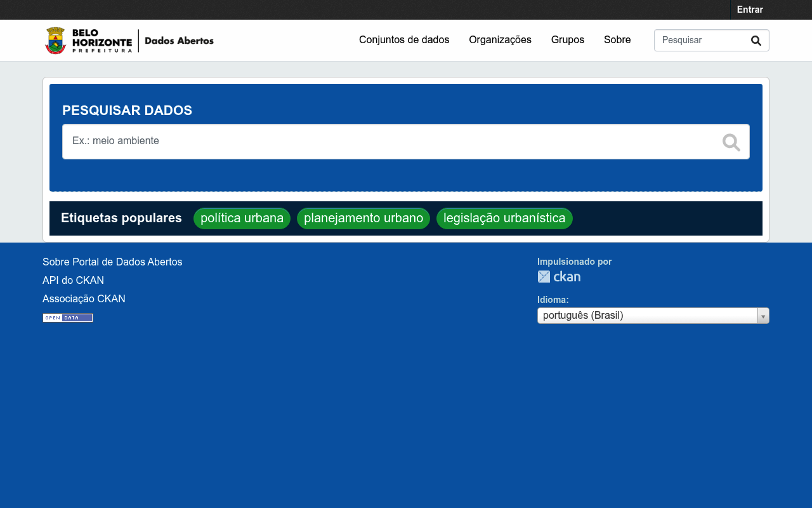Click the large magnifier in Pesquisar Dados

click(731, 142)
